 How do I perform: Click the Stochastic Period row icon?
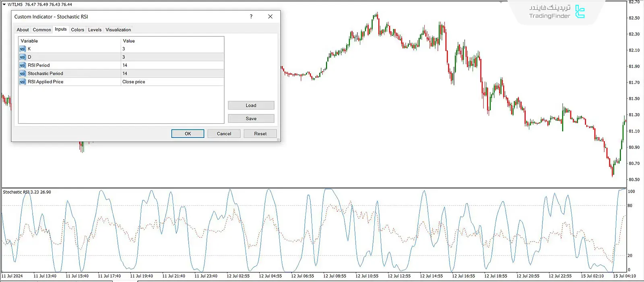(23, 74)
